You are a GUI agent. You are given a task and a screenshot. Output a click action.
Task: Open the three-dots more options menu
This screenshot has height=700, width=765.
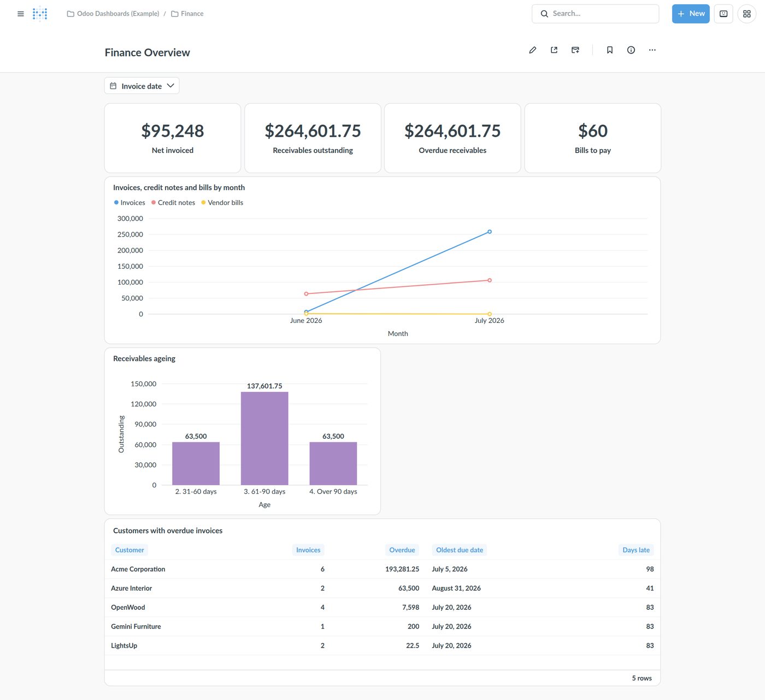[x=652, y=50]
